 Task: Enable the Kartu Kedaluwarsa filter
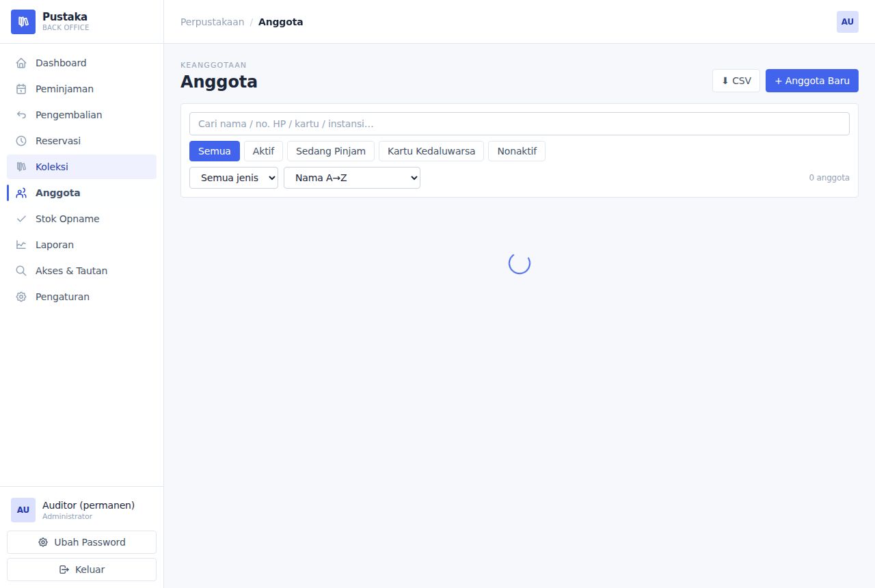[431, 151]
